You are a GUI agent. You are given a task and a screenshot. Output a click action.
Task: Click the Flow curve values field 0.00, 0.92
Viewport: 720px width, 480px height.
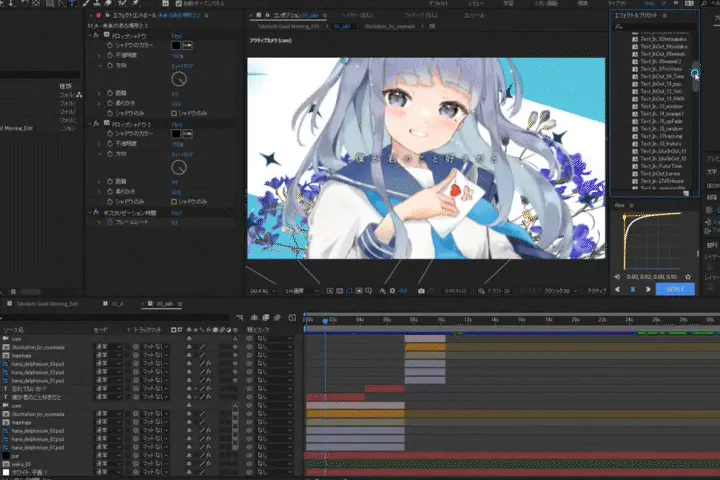pyautogui.click(x=652, y=277)
